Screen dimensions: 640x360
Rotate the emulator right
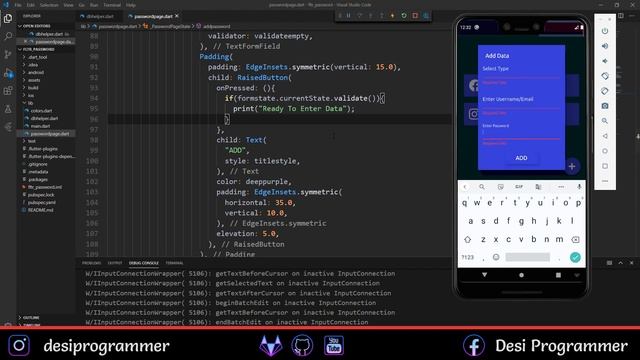[x=605, y=91]
